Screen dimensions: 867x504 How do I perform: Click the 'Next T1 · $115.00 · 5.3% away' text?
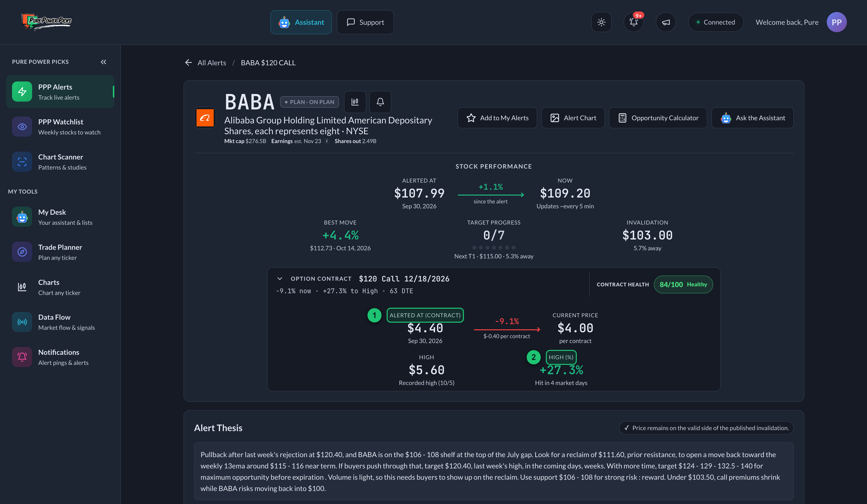pyautogui.click(x=494, y=256)
